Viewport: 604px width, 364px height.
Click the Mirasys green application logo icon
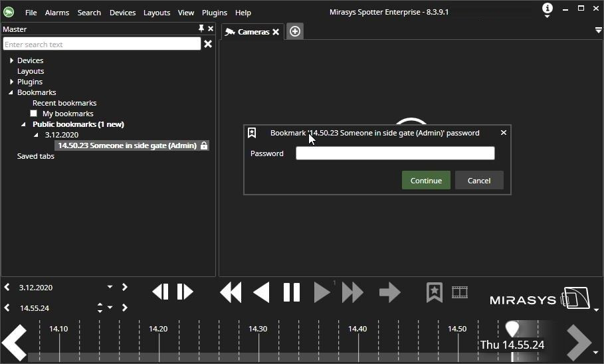tap(9, 12)
